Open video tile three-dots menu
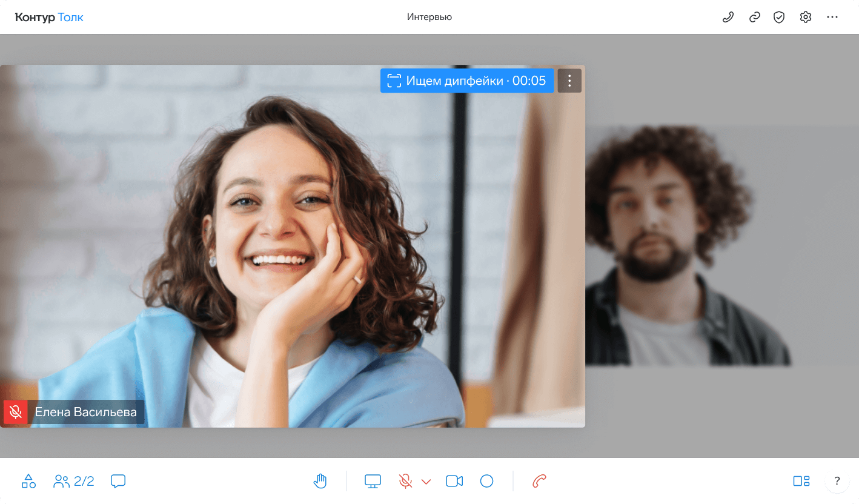 pos(569,81)
